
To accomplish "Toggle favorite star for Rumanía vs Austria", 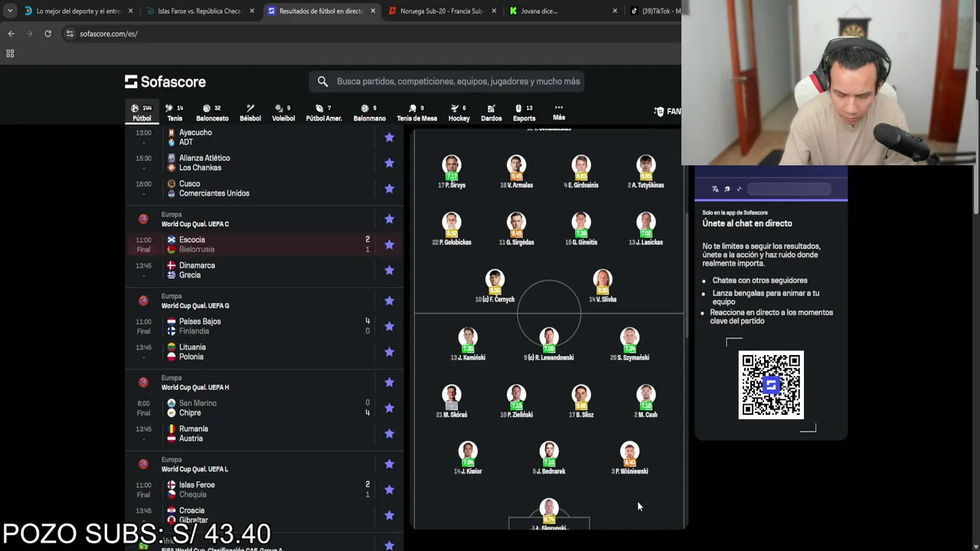I will (389, 433).
